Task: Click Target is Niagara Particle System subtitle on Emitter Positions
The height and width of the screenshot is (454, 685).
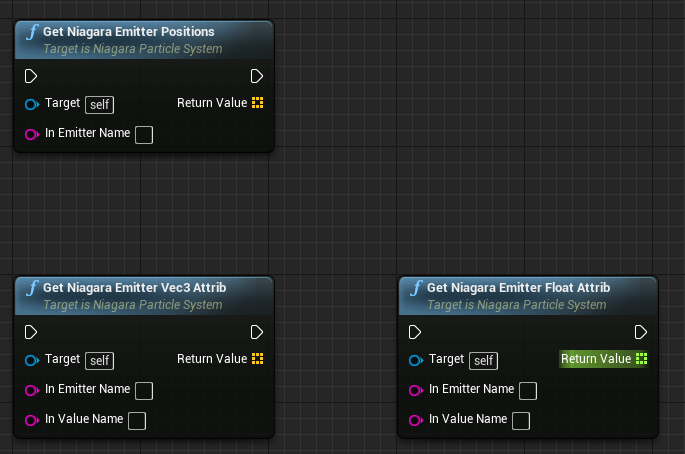Action: click(133, 49)
